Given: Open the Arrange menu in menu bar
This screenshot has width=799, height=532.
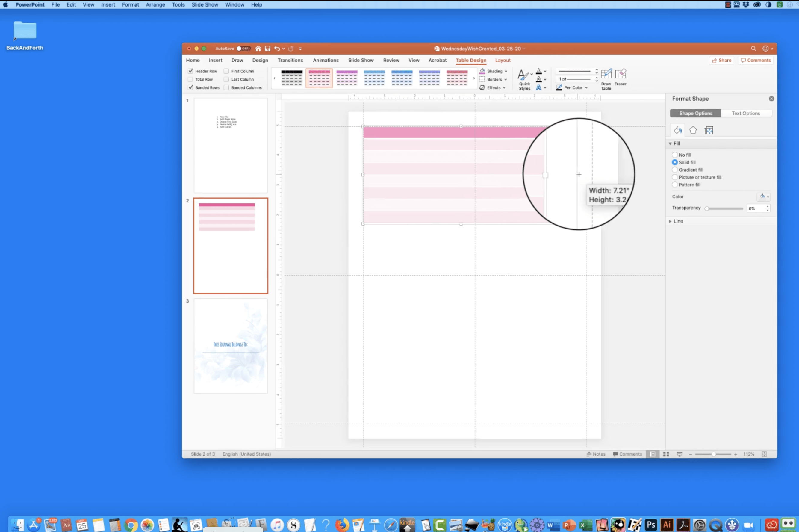Looking at the screenshot, I should point(155,5).
